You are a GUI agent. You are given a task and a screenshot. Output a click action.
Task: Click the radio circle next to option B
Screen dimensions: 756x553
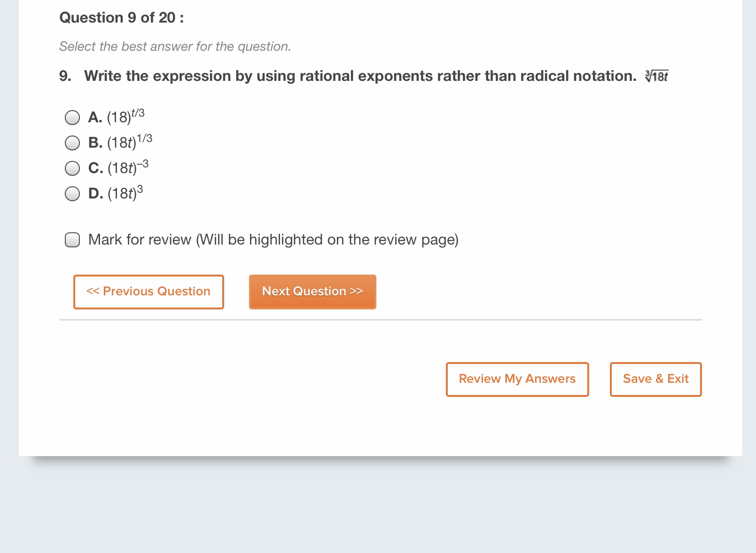tap(73, 143)
